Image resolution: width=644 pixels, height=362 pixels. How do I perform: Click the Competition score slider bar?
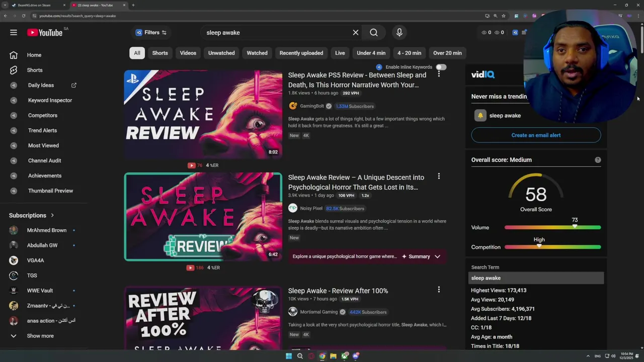(552, 247)
